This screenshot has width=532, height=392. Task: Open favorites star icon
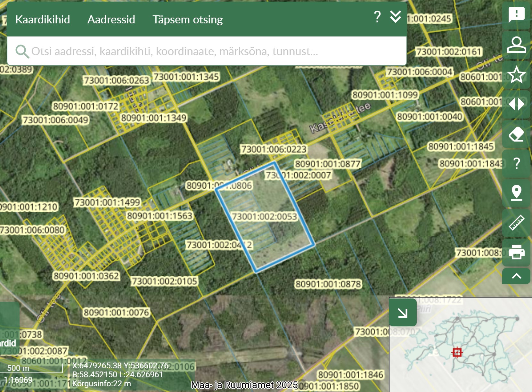[x=516, y=74]
